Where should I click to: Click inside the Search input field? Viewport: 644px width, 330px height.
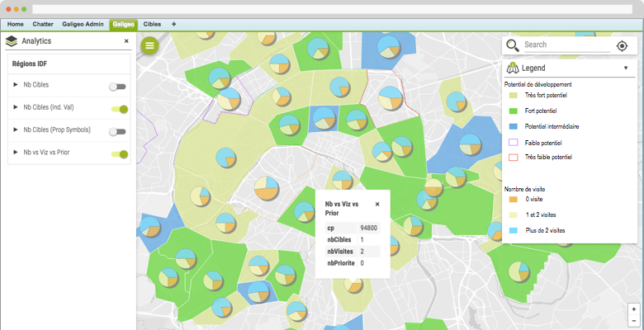pyautogui.click(x=566, y=45)
